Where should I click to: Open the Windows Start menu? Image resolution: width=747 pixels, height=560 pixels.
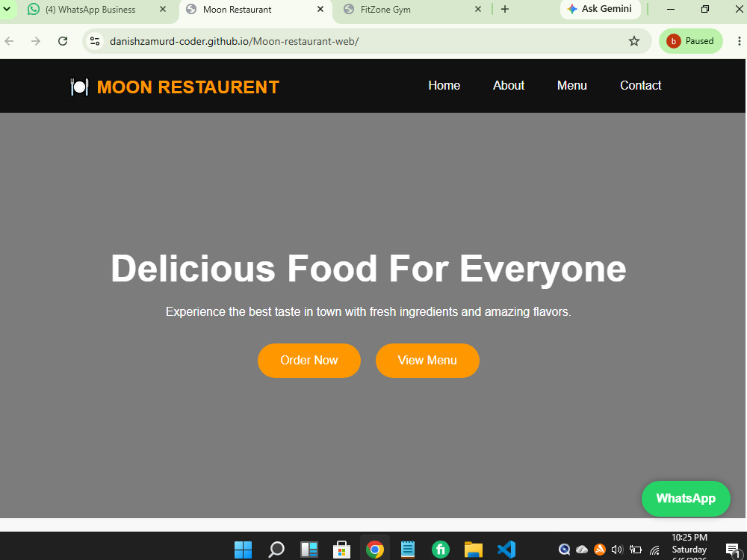[243, 549]
